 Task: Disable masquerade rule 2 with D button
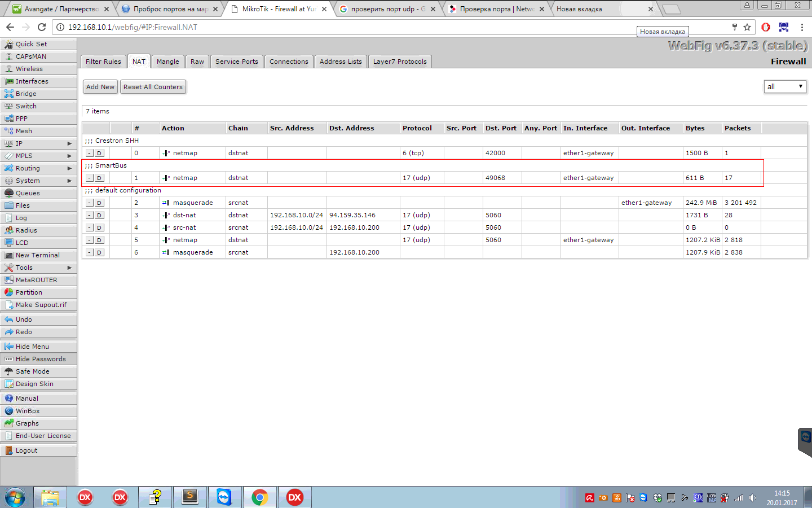point(99,203)
